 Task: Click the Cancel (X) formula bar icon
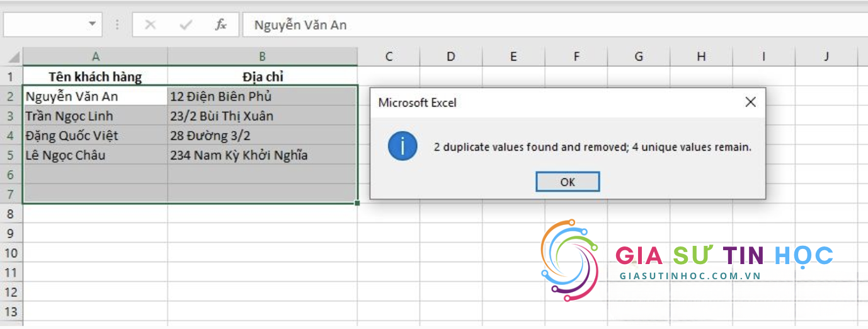click(x=150, y=25)
